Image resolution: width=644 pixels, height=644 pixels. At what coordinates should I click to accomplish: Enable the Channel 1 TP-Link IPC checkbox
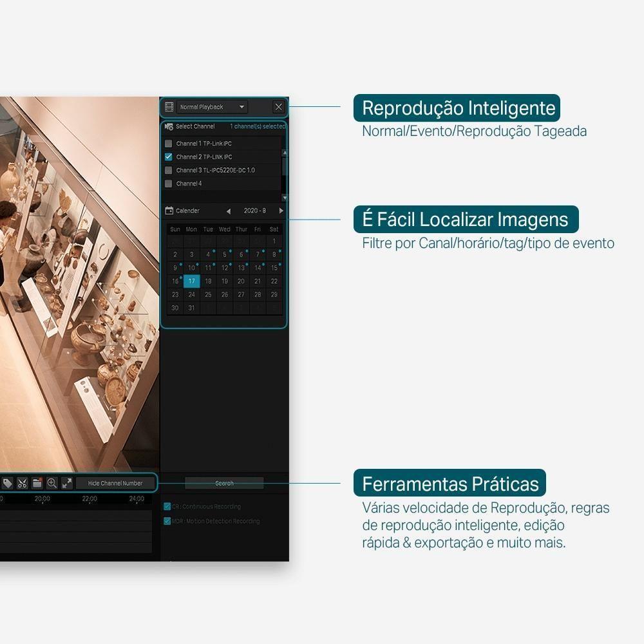tap(169, 144)
